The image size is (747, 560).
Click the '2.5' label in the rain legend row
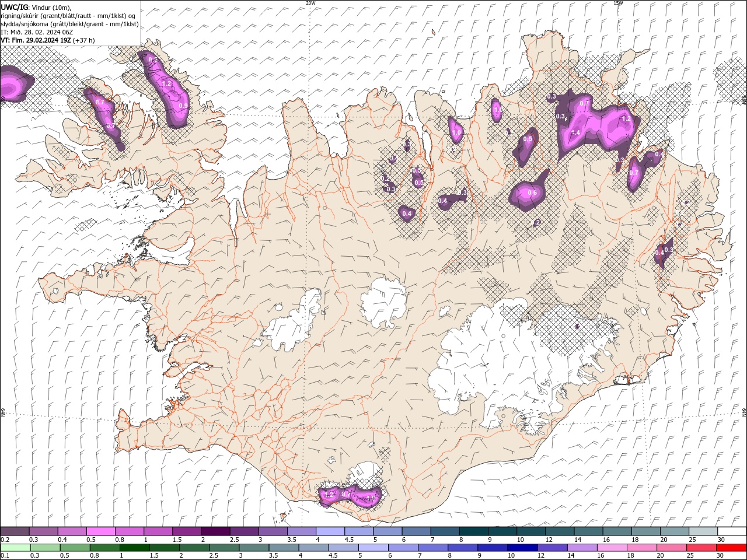[x=214, y=556]
